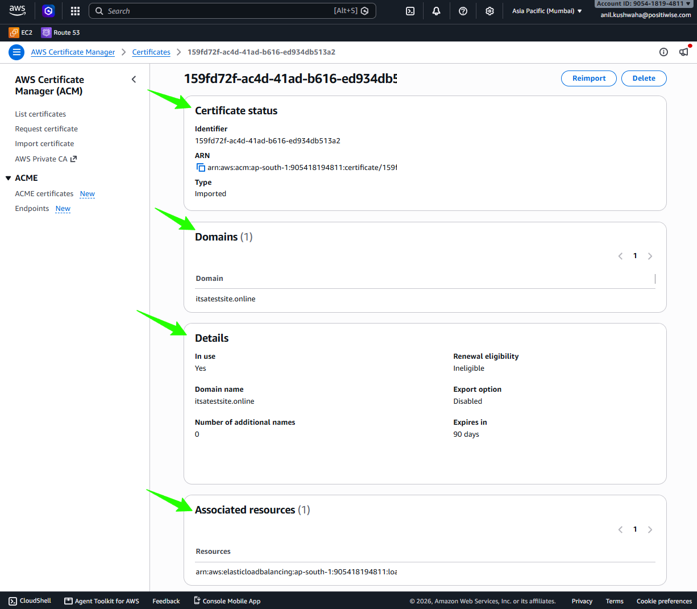Click the certificate Identifier value
This screenshot has height=609, width=697.
point(268,140)
